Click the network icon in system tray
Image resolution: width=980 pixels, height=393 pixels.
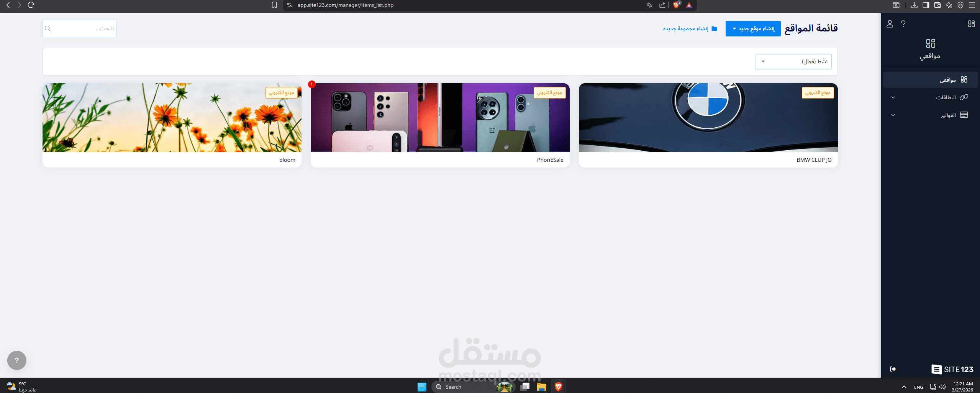pyautogui.click(x=933, y=387)
